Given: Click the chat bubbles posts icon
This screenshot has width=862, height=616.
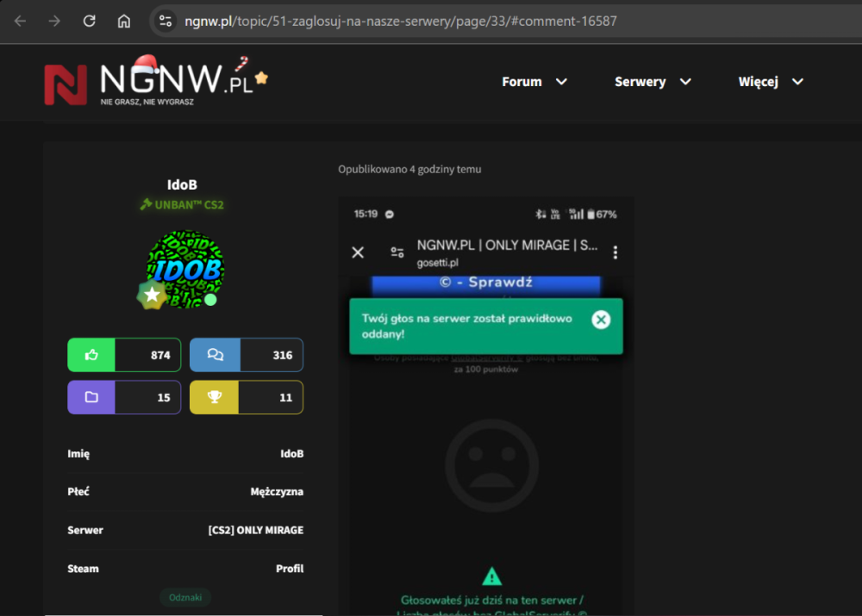Looking at the screenshot, I should pyautogui.click(x=215, y=355).
